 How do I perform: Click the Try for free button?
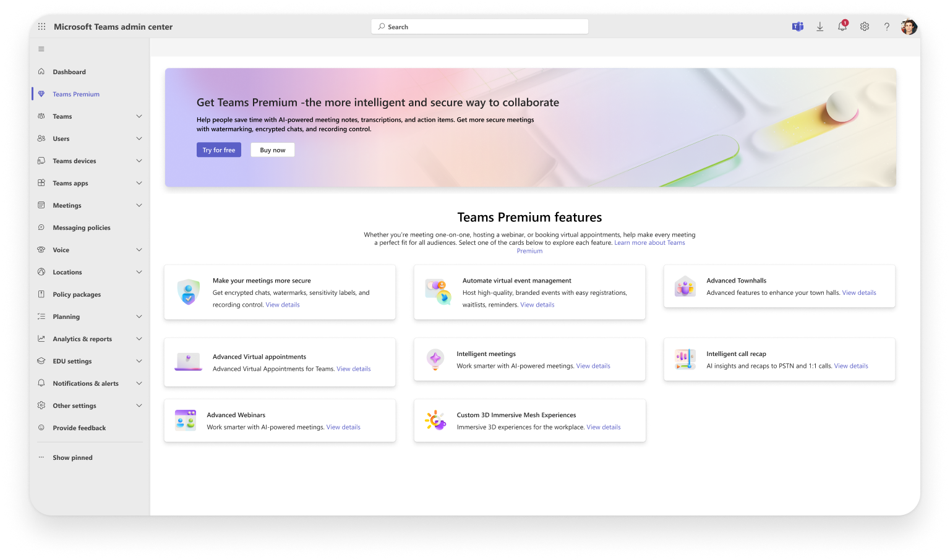coord(219,150)
